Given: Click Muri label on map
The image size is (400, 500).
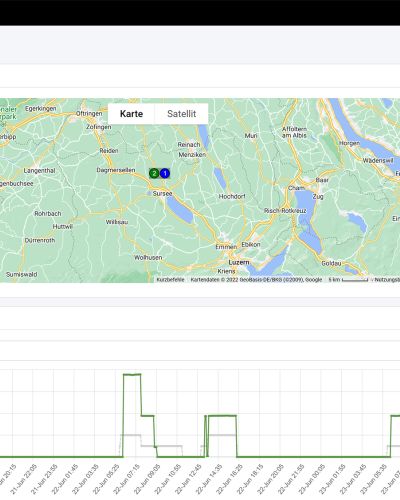Looking at the screenshot, I should coord(251,136).
